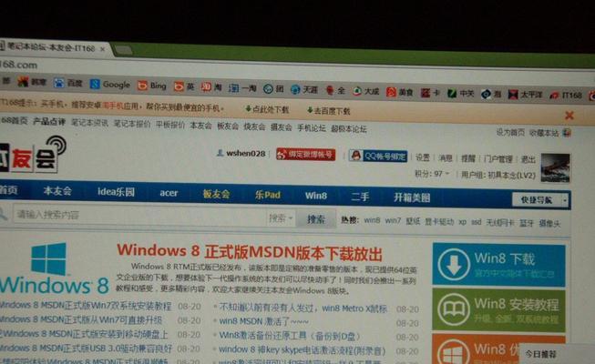The width and height of the screenshot is (595, 364).
Task: Select the 本友会 tab in blue navigation
Action: click(x=57, y=191)
